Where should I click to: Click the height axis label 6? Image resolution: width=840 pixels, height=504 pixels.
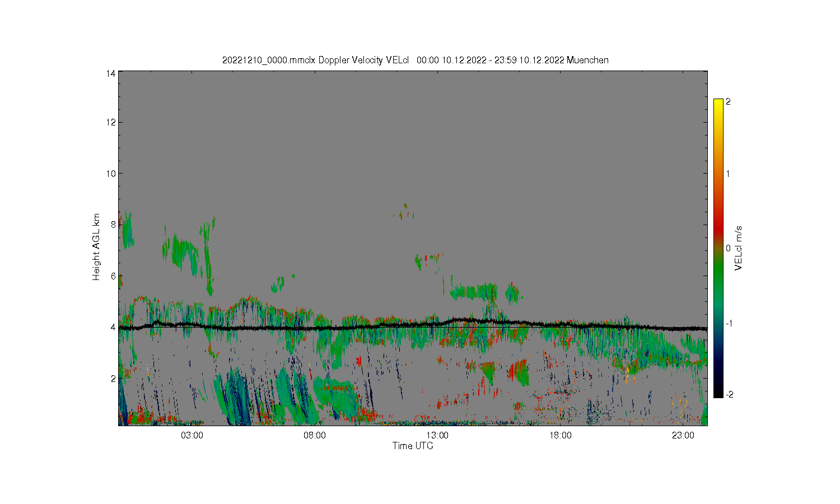click(113, 276)
